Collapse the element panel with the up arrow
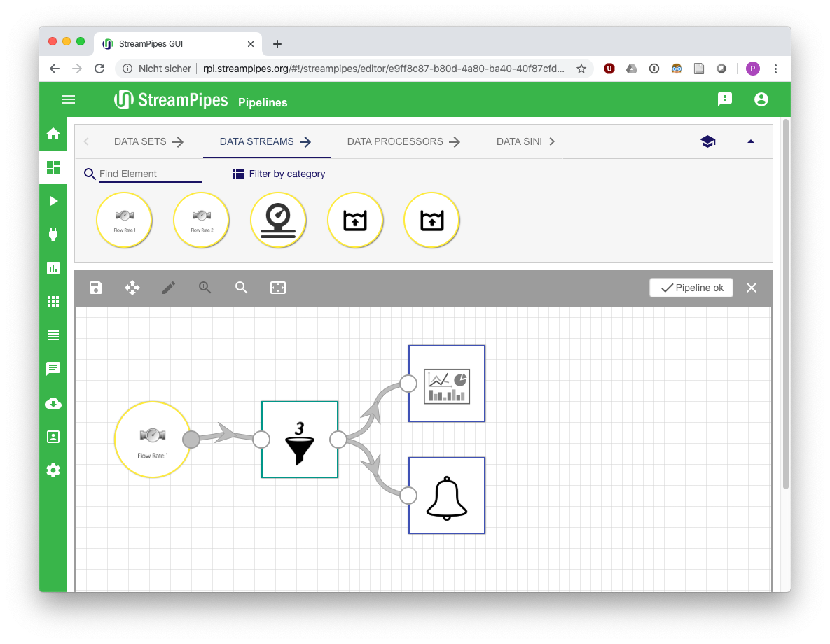 [x=751, y=141]
